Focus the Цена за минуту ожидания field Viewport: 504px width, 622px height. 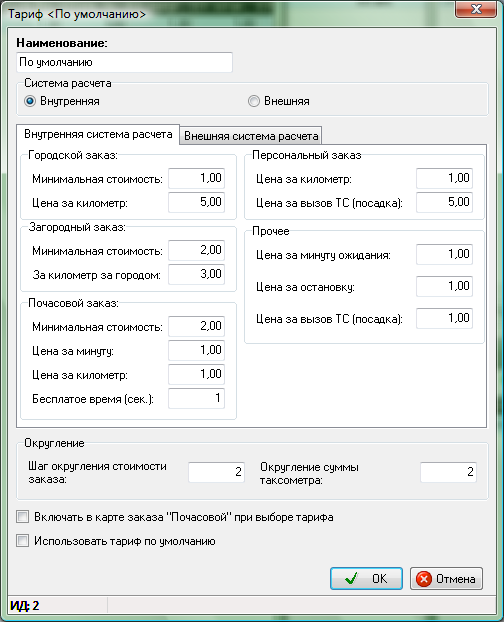tap(444, 254)
